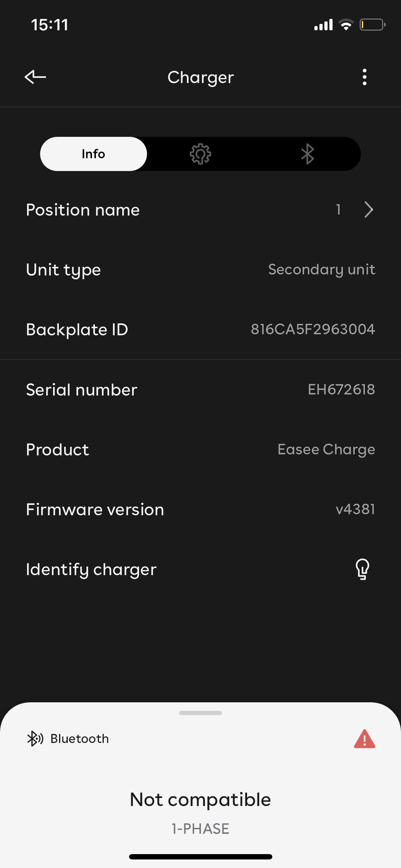The image size is (401, 868).
Task: Switch to the gear settings tab
Action: 200,154
